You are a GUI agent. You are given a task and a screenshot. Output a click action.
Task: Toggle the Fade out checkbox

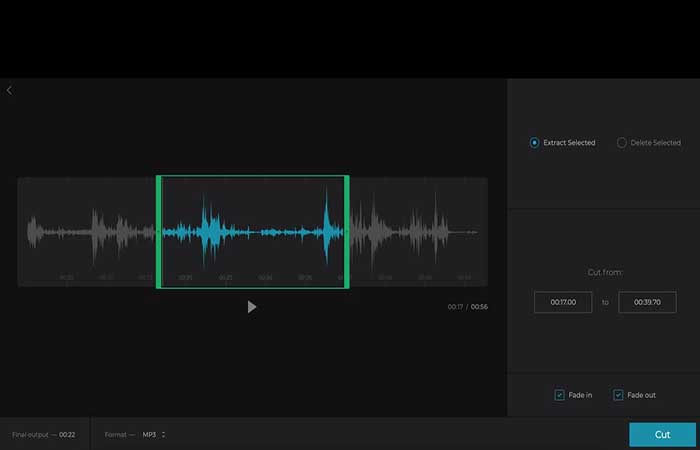coord(618,395)
